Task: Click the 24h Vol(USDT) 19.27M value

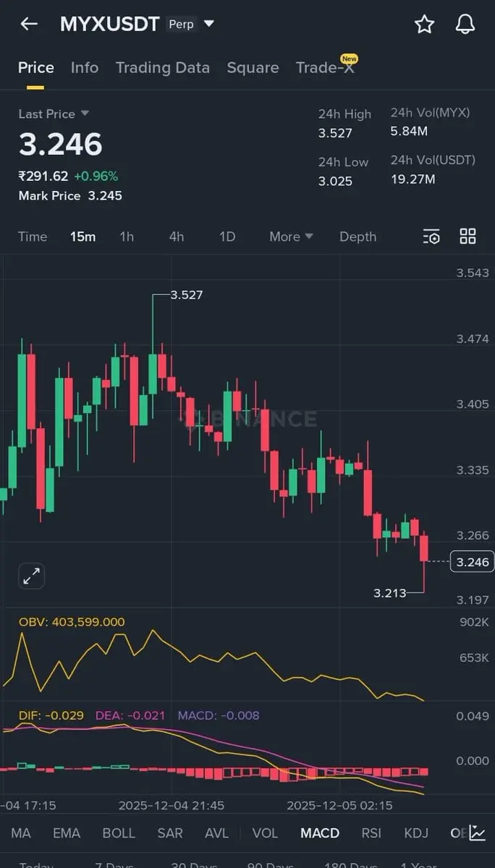Action: pyautogui.click(x=413, y=179)
